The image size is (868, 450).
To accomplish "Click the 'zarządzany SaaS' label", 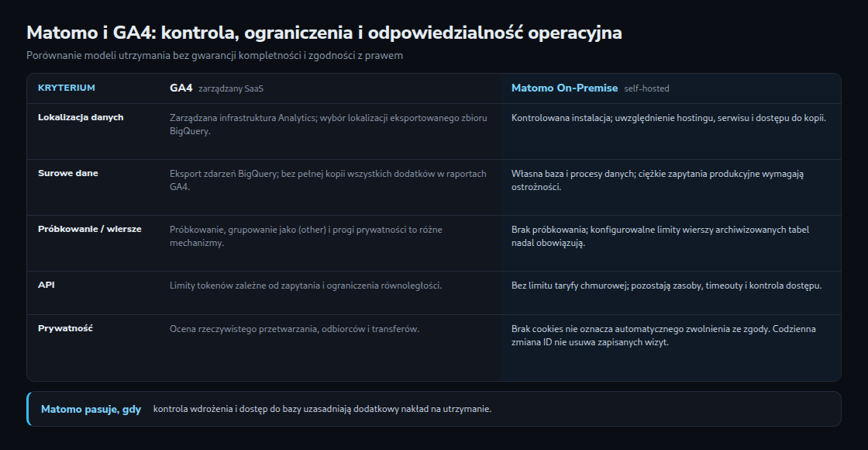I will [231, 88].
